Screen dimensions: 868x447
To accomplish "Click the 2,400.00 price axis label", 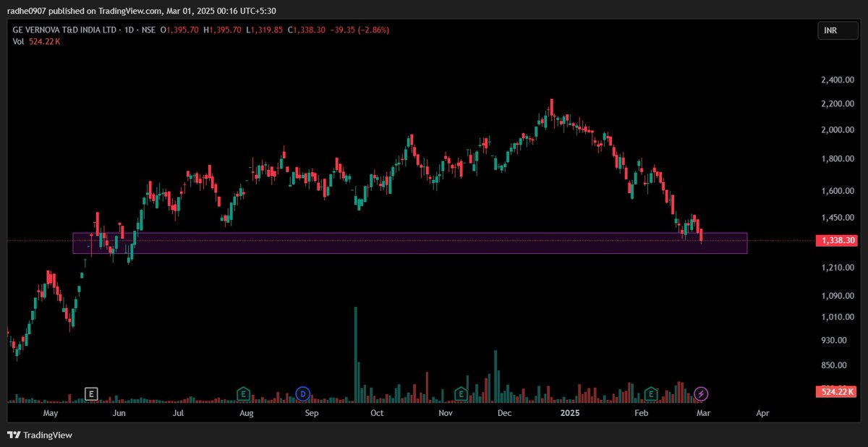I will [x=838, y=80].
